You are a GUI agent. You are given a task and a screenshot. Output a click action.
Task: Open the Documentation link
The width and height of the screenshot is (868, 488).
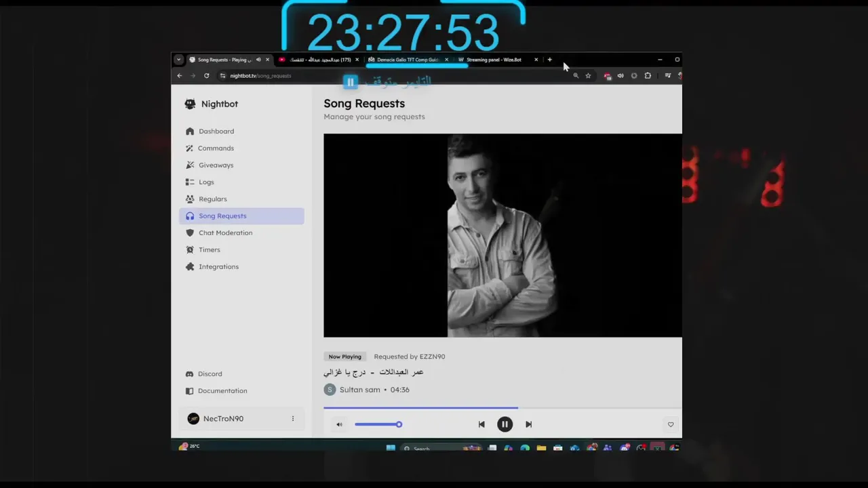coord(241,390)
